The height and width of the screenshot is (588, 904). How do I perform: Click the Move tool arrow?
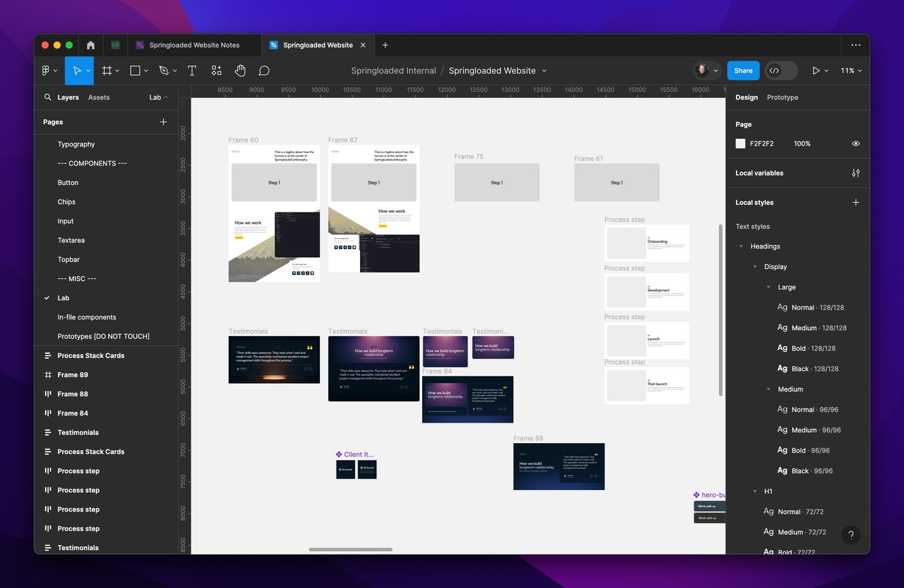(77, 71)
